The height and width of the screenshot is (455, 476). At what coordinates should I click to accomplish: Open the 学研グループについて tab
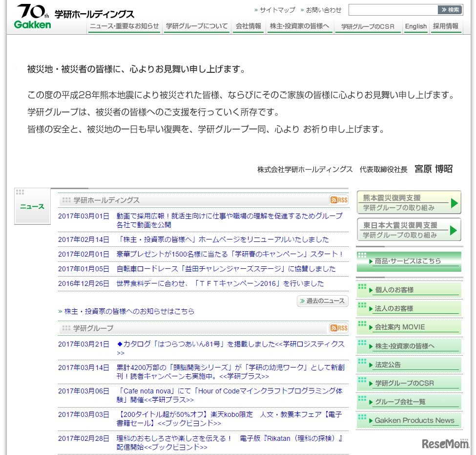coord(196,26)
